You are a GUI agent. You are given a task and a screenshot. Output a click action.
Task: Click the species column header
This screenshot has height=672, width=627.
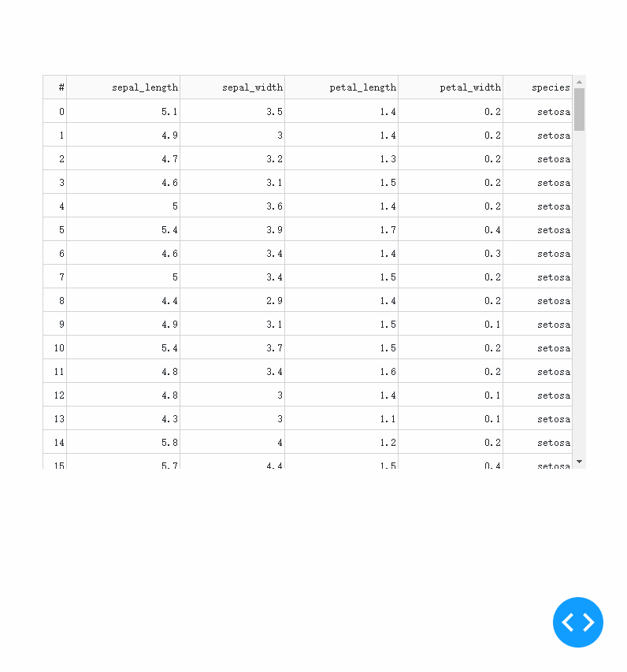tap(538, 87)
